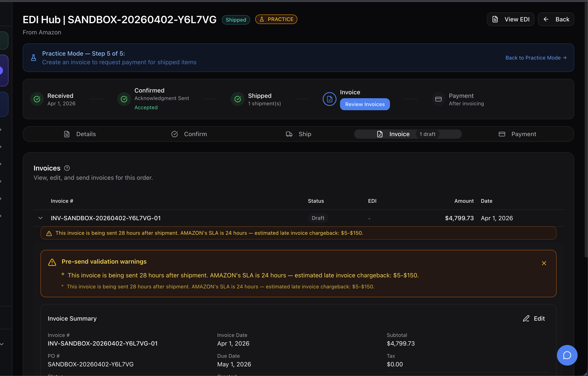
Task: Click the Practice Mode flask icon in banner
Action: pos(34,58)
